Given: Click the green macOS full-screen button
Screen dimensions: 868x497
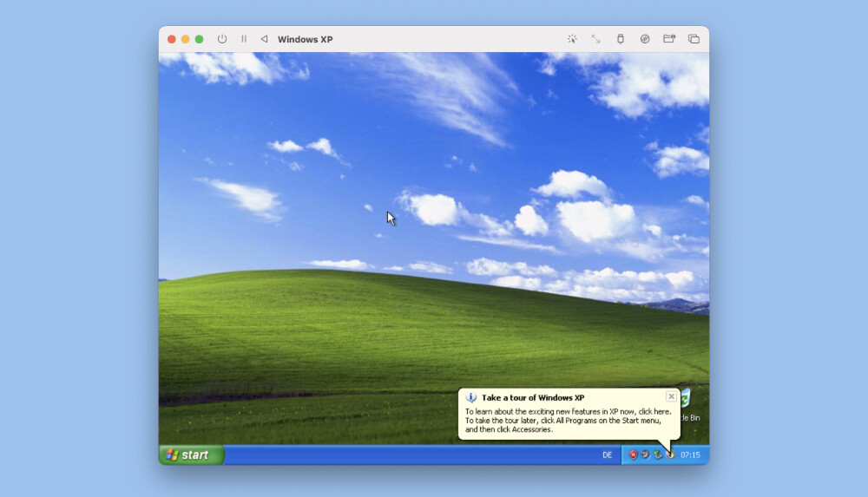Looking at the screenshot, I should point(199,39).
